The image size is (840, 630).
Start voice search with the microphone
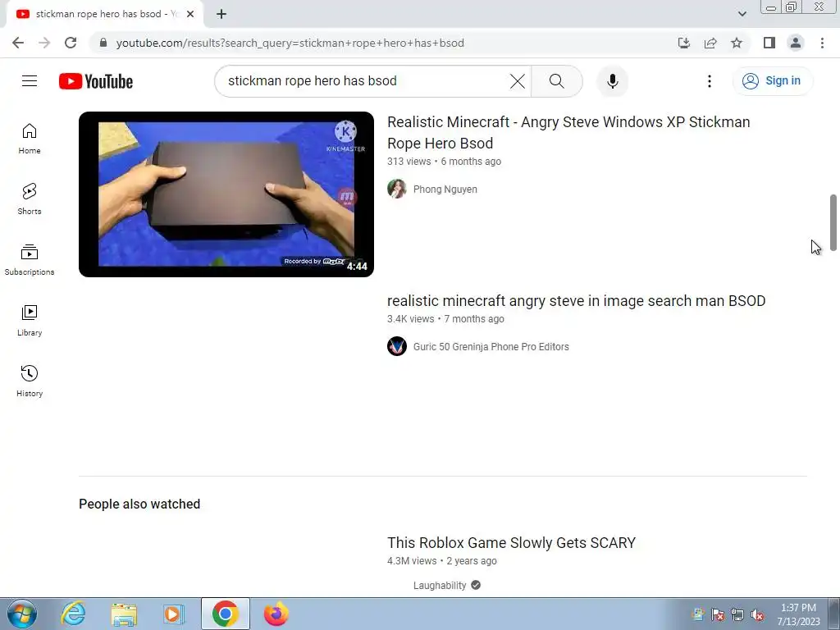click(x=612, y=81)
